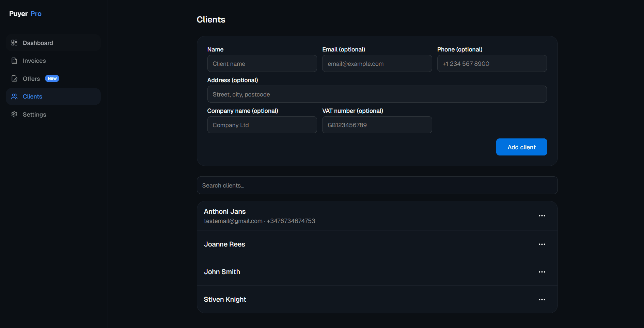Open the three-dot menu for Joanne Rees
The height and width of the screenshot is (328, 644).
pyautogui.click(x=541, y=244)
